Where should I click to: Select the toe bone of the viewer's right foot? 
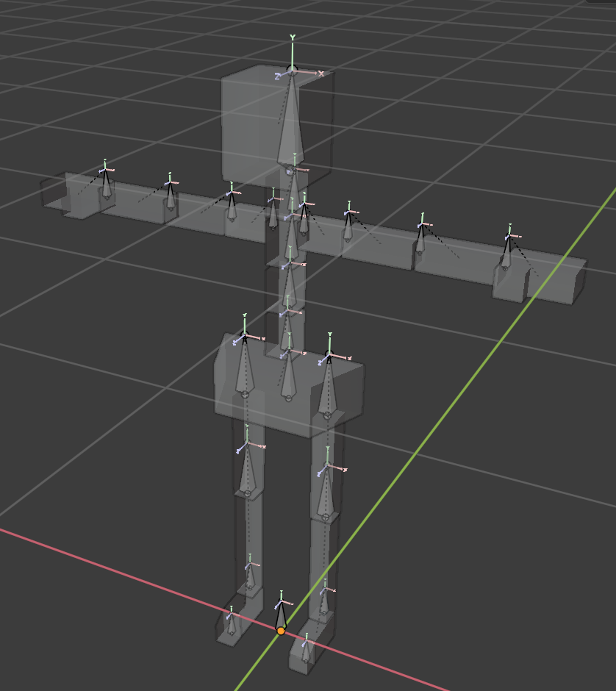[x=306, y=653]
